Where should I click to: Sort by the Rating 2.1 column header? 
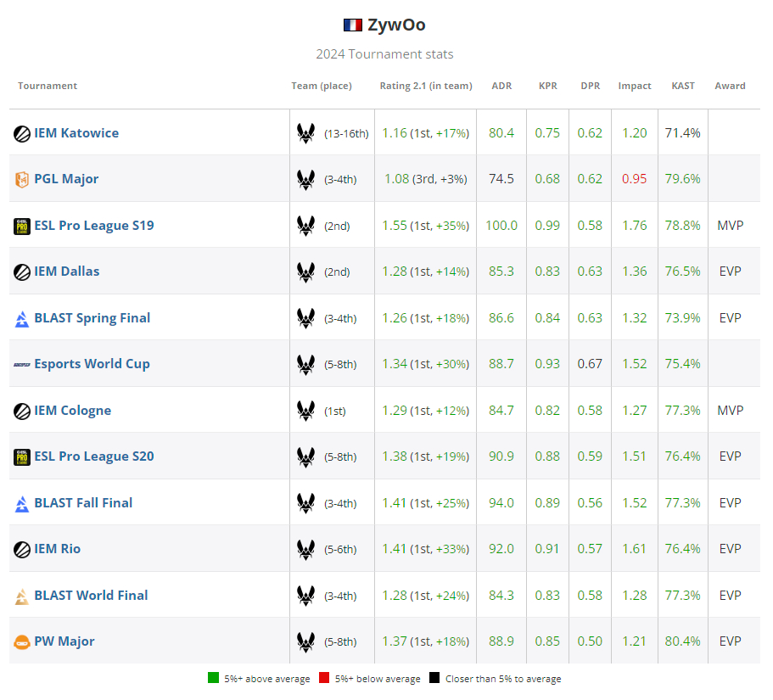(425, 86)
